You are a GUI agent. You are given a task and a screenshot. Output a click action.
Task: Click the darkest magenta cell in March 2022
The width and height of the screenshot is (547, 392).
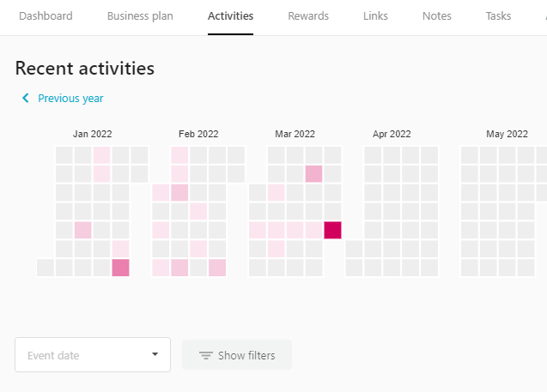(x=332, y=230)
